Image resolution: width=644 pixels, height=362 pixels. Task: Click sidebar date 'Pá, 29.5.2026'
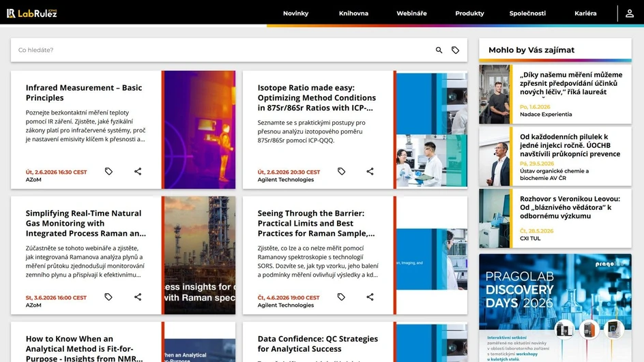[536, 164]
